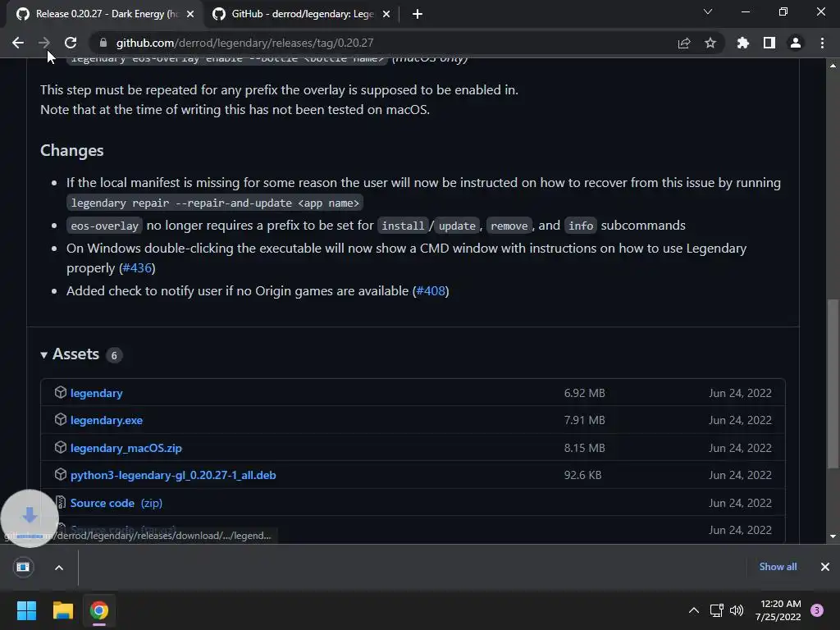Show all downloads

click(x=778, y=567)
